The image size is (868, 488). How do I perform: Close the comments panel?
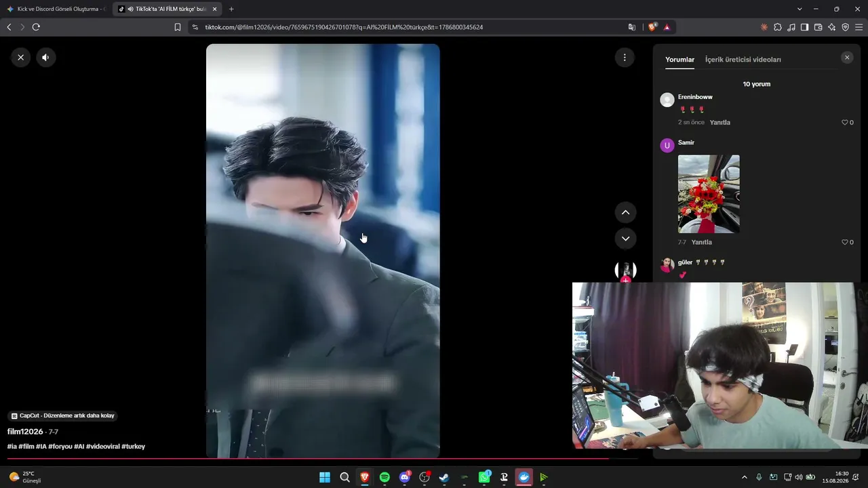pos(847,58)
